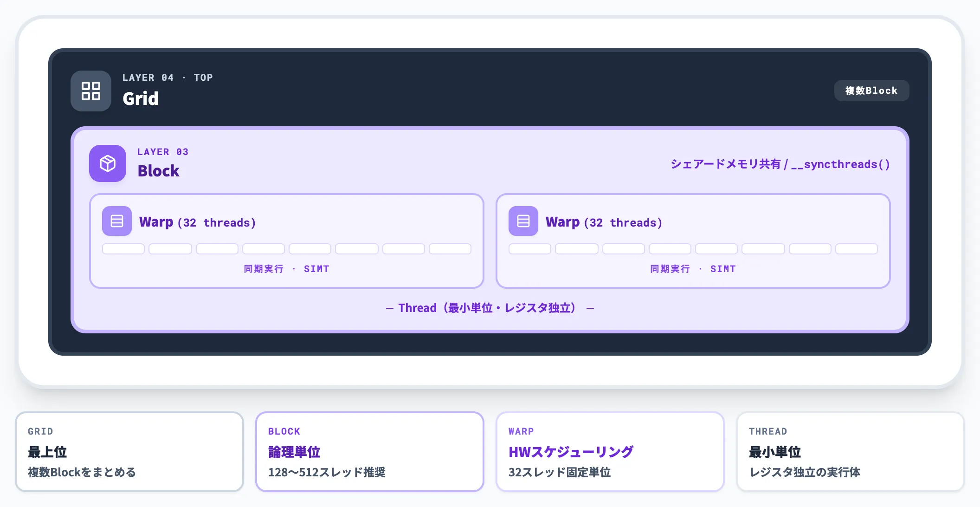Viewport: 980px width, 507px height.
Task: Click the first thread slot in the left Warp
Action: click(123, 249)
